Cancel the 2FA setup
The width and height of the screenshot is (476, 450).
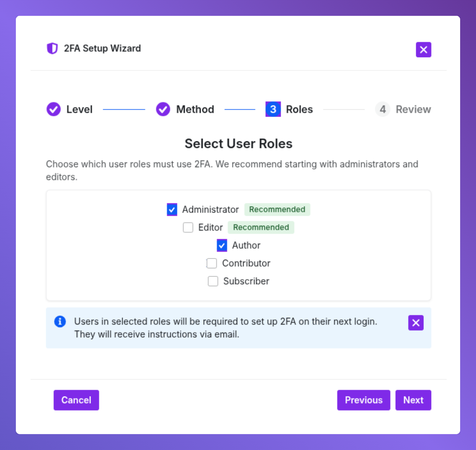76,400
